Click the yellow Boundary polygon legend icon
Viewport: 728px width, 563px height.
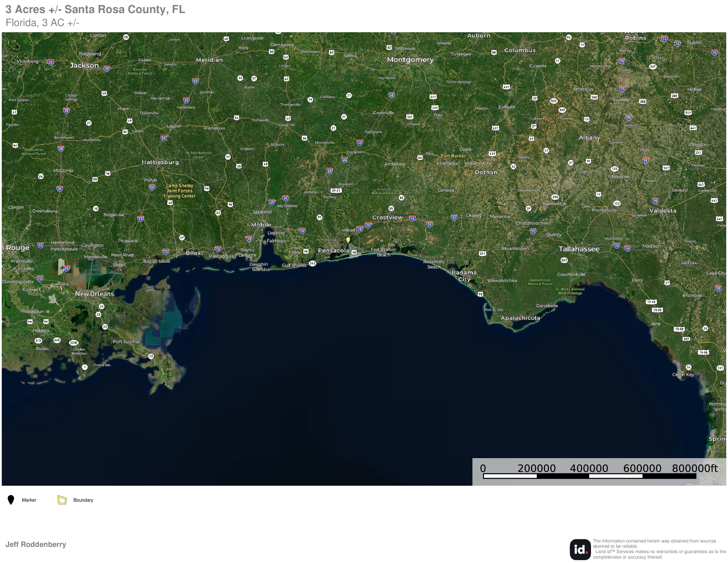pyautogui.click(x=62, y=500)
